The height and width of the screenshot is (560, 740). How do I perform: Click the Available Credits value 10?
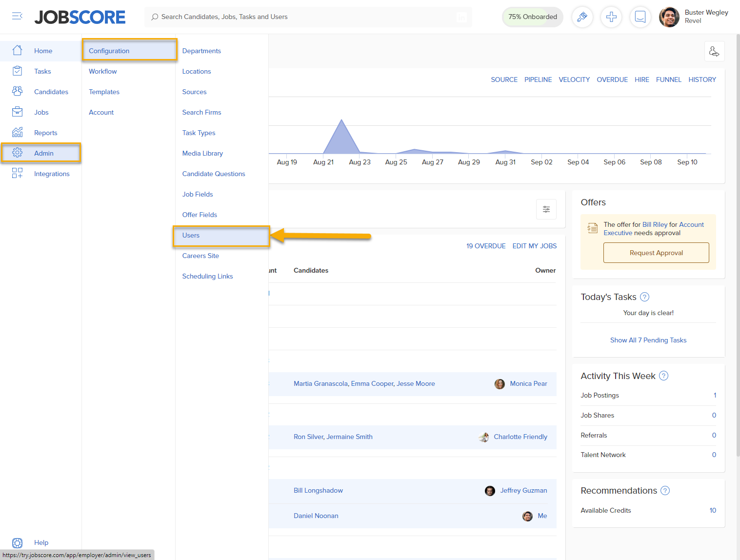[x=713, y=510]
